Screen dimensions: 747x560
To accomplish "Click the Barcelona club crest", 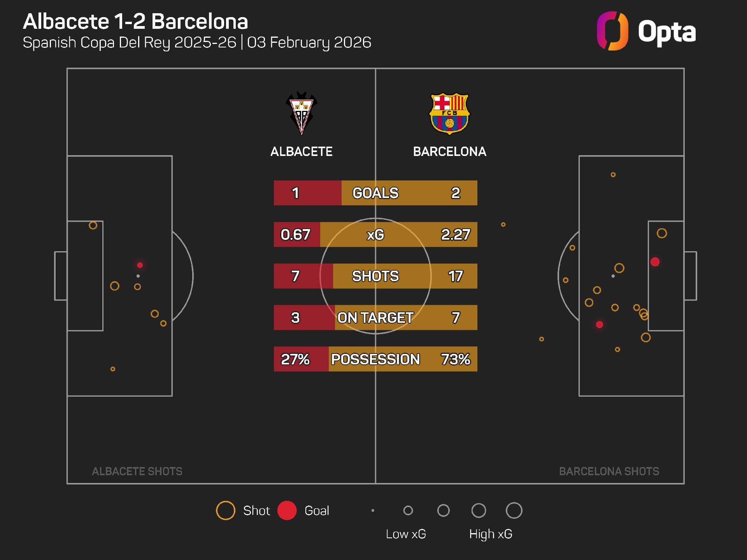I will tap(449, 114).
